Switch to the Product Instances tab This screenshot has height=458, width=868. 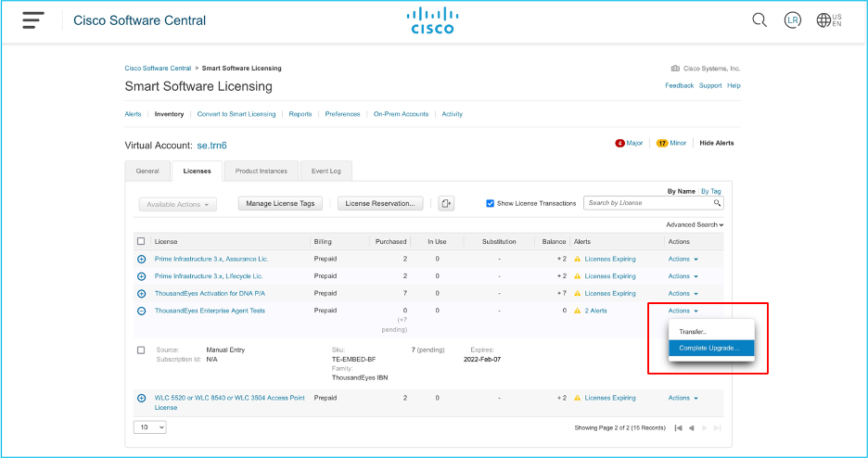261,171
